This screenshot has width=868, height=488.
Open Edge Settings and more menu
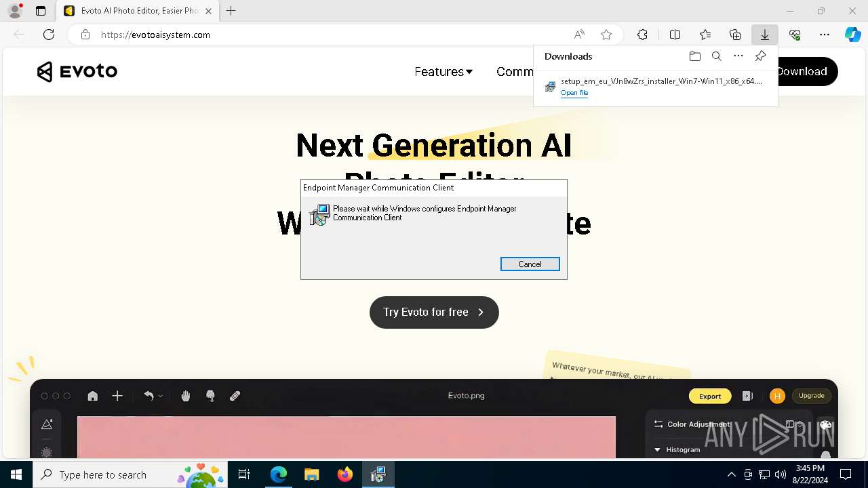pyautogui.click(x=825, y=35)
